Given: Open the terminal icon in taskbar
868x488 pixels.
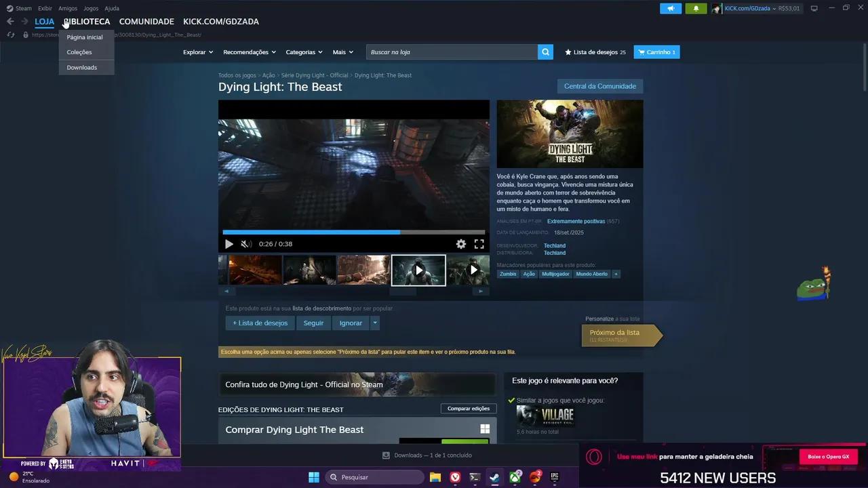Looking at the screenshot, I should tap(475, 477).
